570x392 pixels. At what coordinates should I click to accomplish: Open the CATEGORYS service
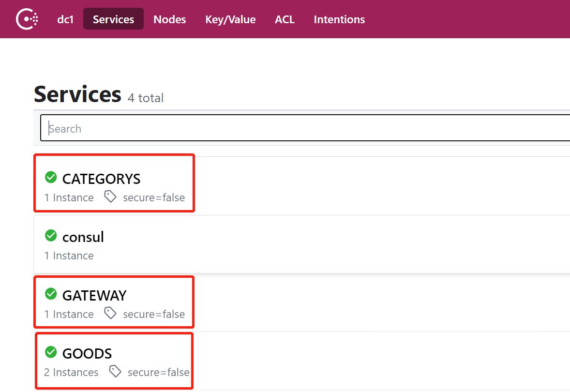102,179
